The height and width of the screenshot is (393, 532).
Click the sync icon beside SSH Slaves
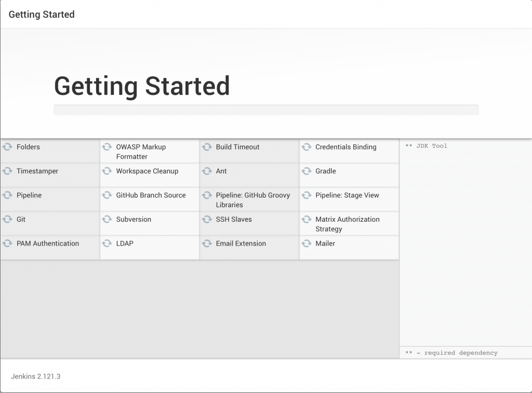pyautogui.click(x=207, y=220)
